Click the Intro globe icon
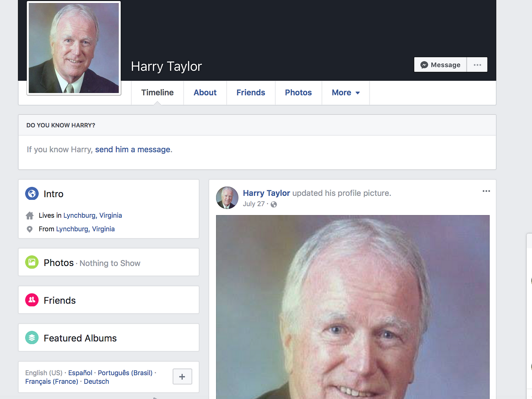 point(32,194)
